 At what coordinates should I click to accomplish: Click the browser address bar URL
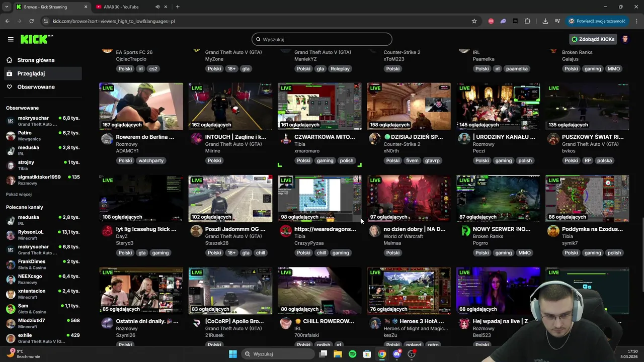[x=114, y=21]
